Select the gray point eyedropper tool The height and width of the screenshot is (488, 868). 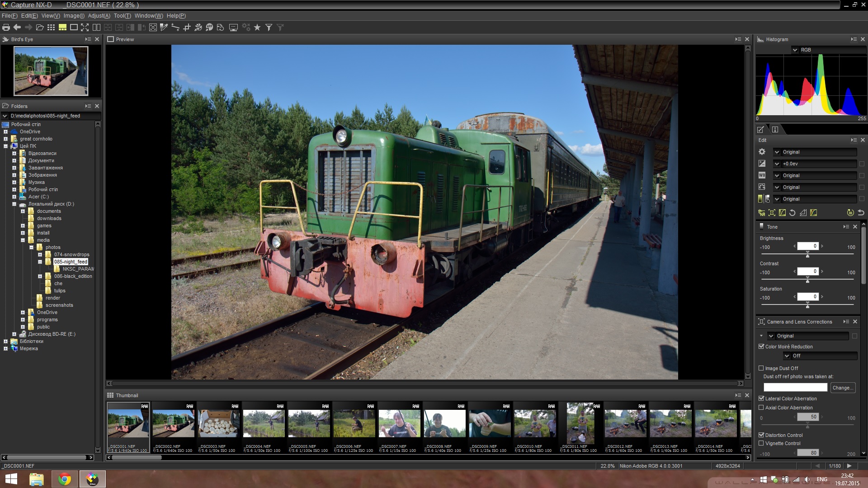pyautogui.click(x=164, y=28)
